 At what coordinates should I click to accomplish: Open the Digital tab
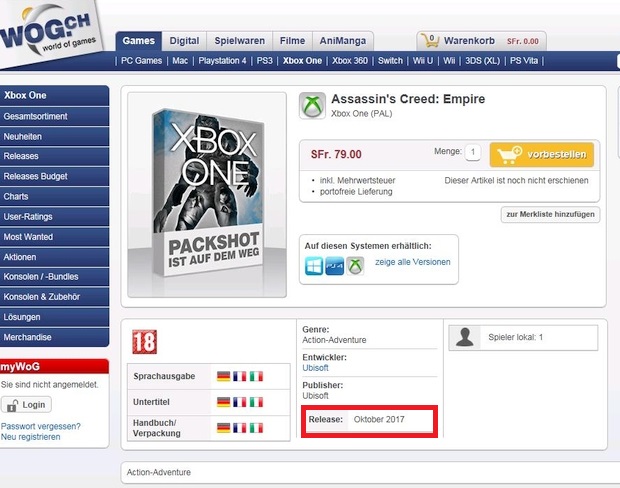click(x=184, y=41)
